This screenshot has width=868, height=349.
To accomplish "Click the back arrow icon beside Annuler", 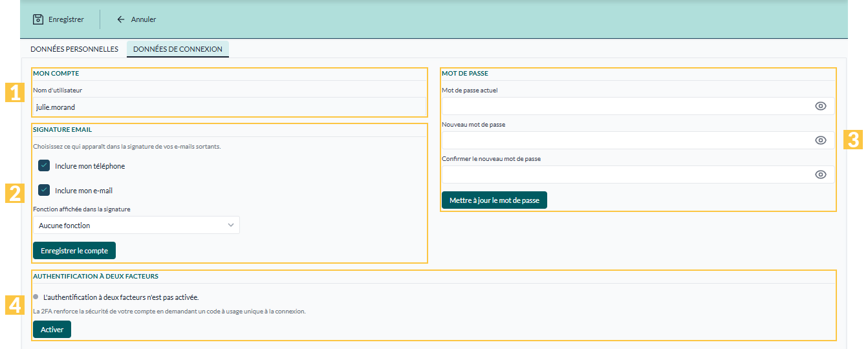I will 121,19.
